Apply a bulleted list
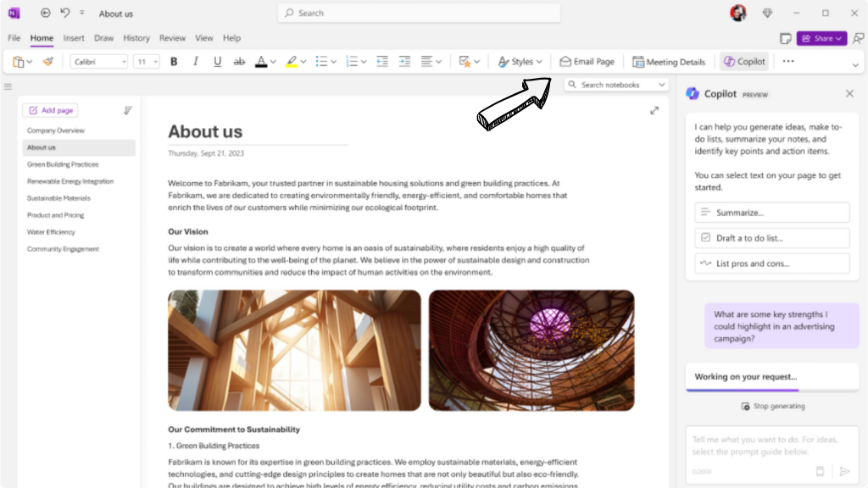The height and width of the screenshot is (488, 868). [x=320, y=61]
